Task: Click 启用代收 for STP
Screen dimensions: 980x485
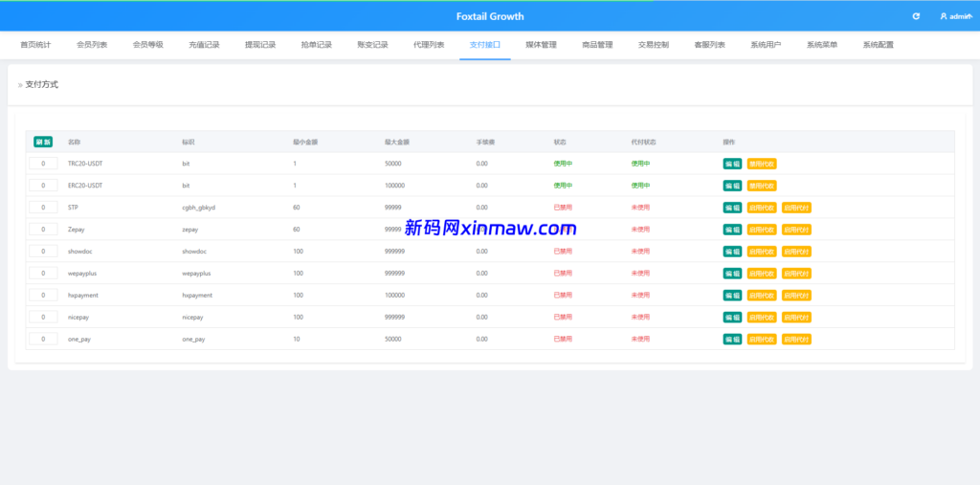Action: tap(762, 208)
